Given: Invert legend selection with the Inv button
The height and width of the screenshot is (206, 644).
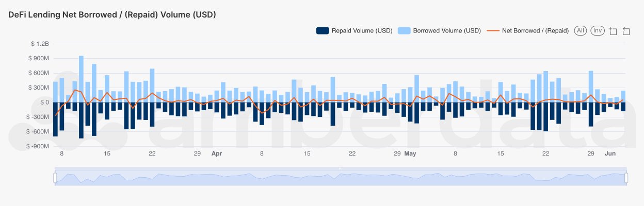Looking at the screenshot, I should 598,31.
